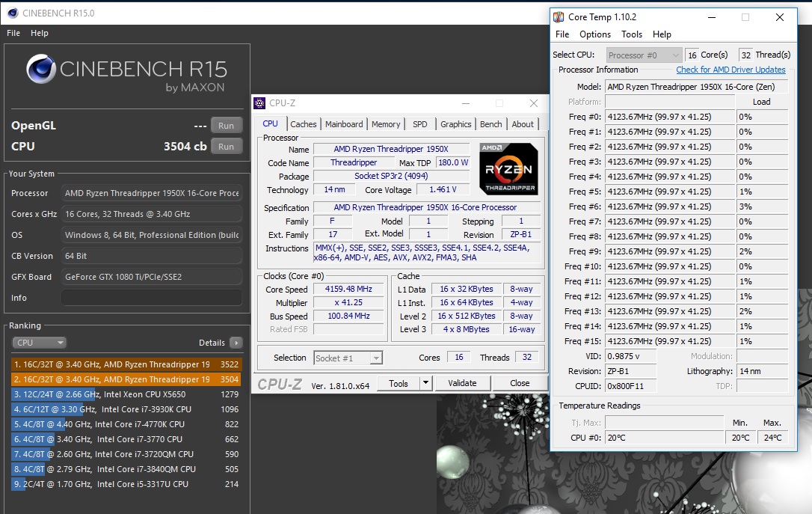Switch to the Mainboard tab in CPU-Z
The height and width of the screenshot is (514, 812).
click(344, 124)
